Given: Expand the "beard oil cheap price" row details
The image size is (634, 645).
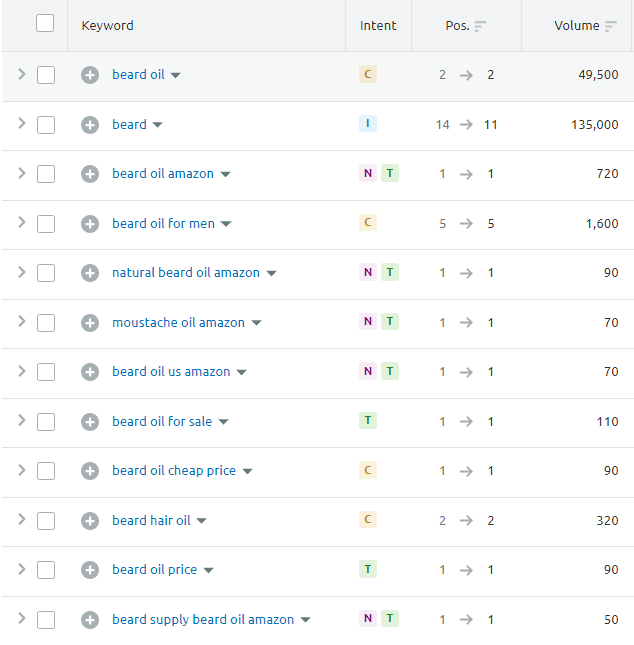Looking at the screenshot, I should click(x=22, y=470).
